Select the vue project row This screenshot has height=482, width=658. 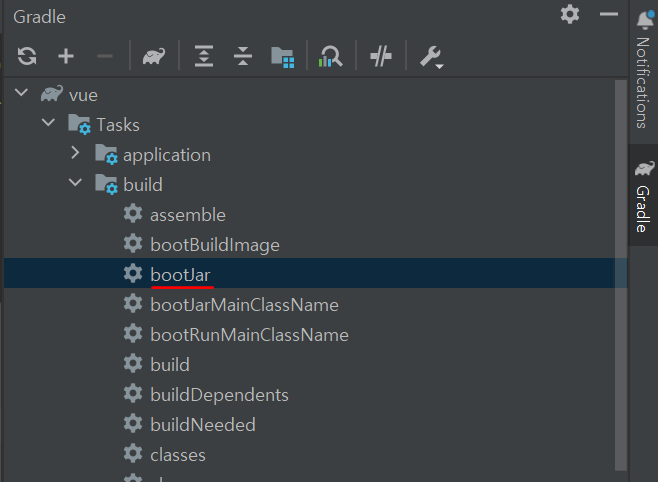point(309,95)
